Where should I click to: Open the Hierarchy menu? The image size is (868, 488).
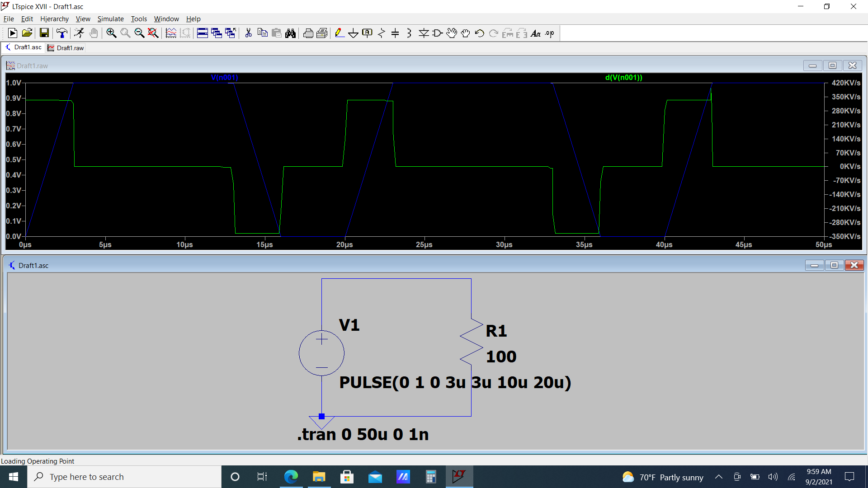(x=54, y=19)
